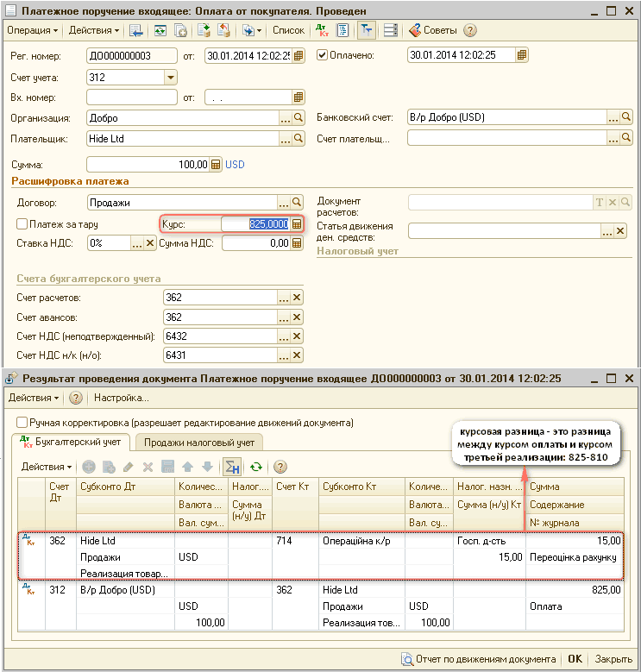641x672 pixels.
Task: Switch to Продажи налоговый учет tab
Action: click(198, 443)
